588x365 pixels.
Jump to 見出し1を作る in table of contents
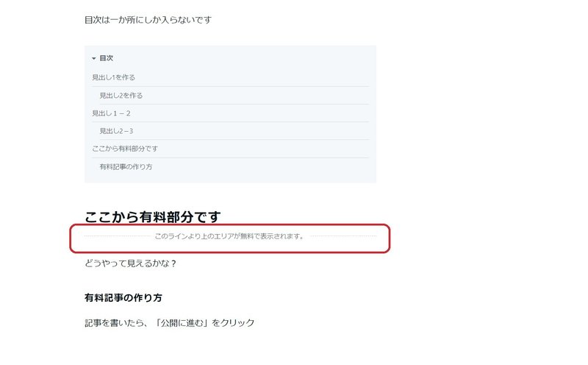pyautogui.click(x=114, y=77)
